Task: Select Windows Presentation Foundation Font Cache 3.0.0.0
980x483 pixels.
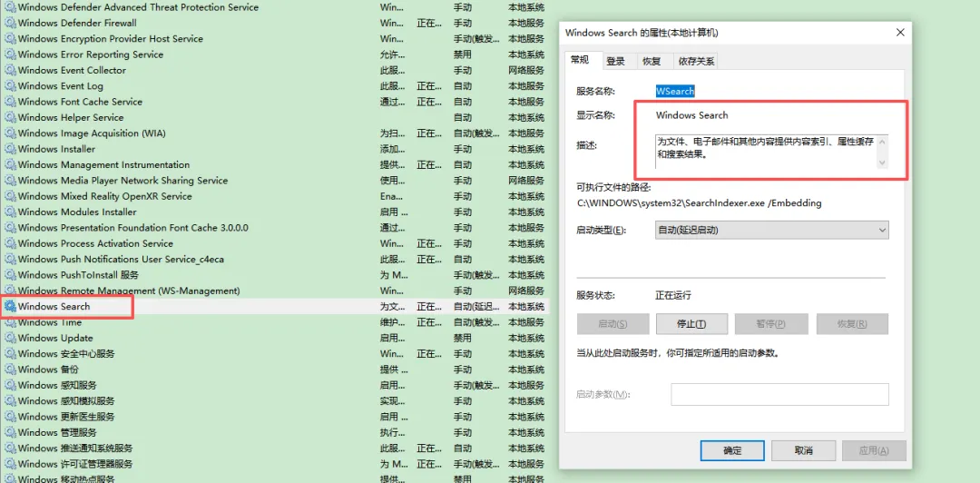Action: pos(274,228)
